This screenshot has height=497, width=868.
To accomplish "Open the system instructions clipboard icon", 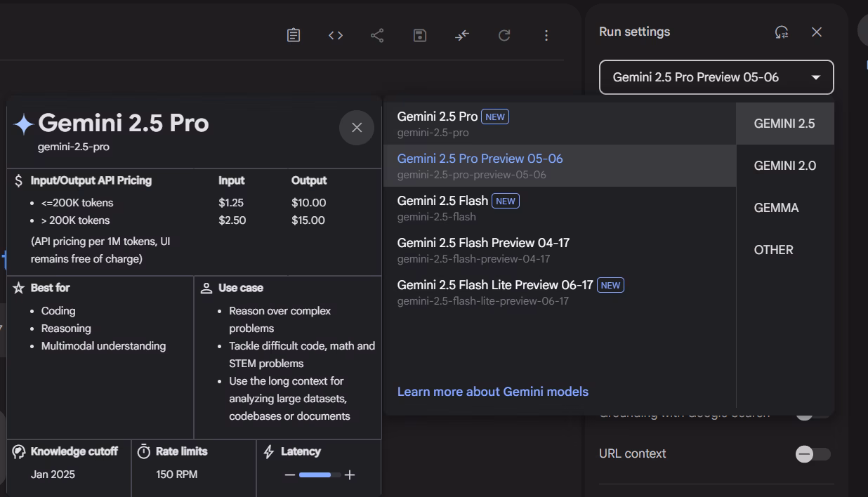I will [x=294, y=35].
